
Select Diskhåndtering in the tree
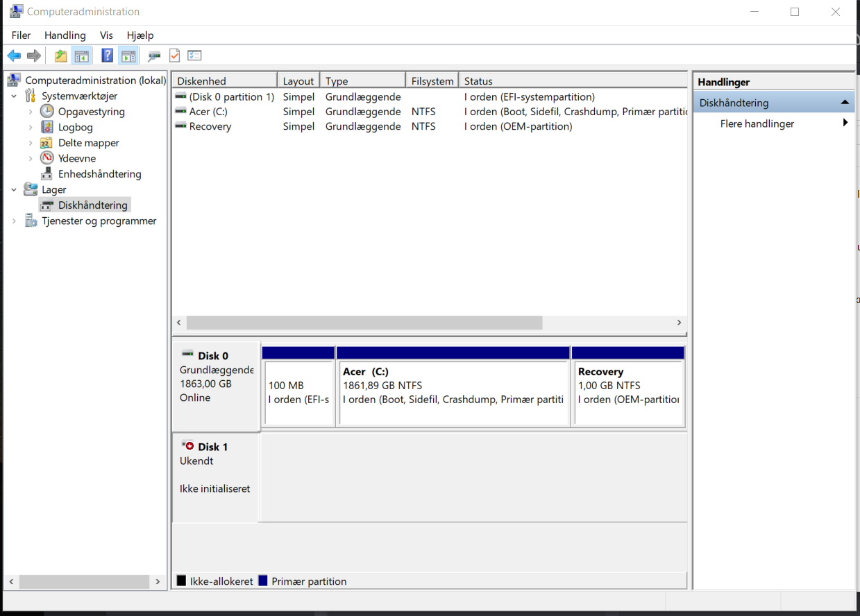93,205
